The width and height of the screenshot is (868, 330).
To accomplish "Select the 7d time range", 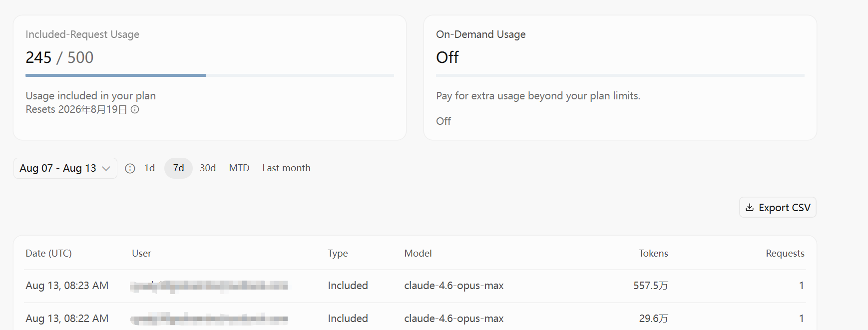I will point(178,168).
